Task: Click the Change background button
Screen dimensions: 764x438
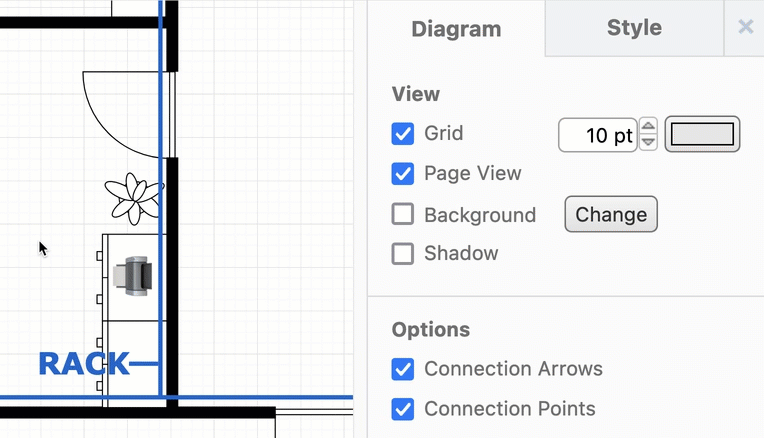Action: [x=611, y=214]
